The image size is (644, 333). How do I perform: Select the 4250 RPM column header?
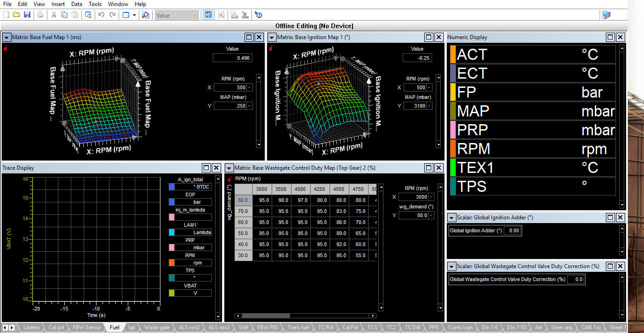320,189
